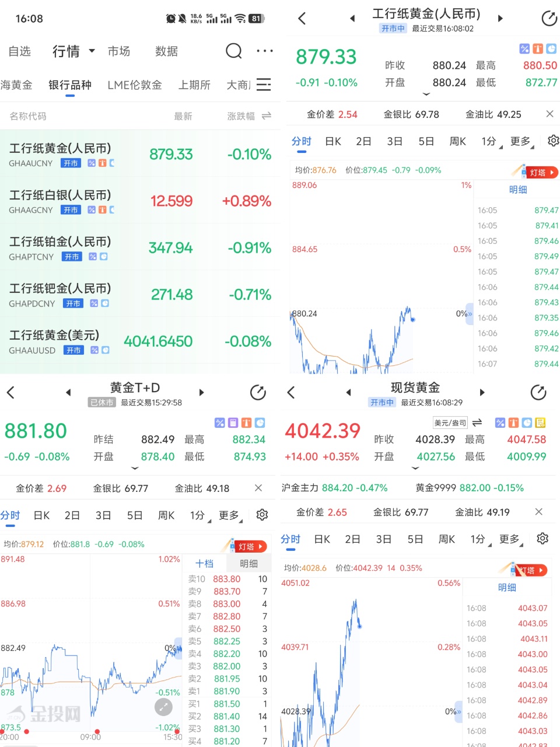Select the 市场 tab
The height and width of the screenshot is (747, 560).
[x=119, y=51]
